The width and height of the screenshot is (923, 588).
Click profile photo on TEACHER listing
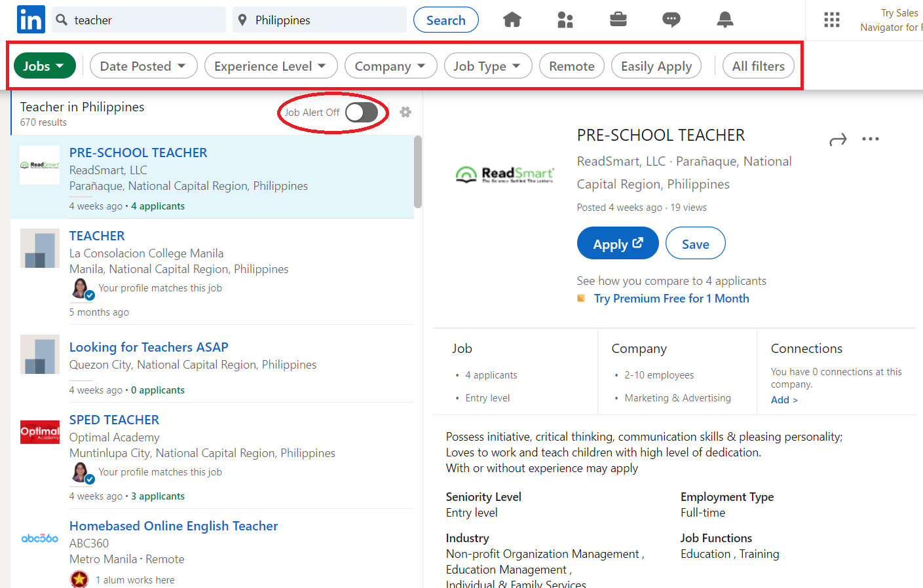pyautogui.click(x=82, y=288)
